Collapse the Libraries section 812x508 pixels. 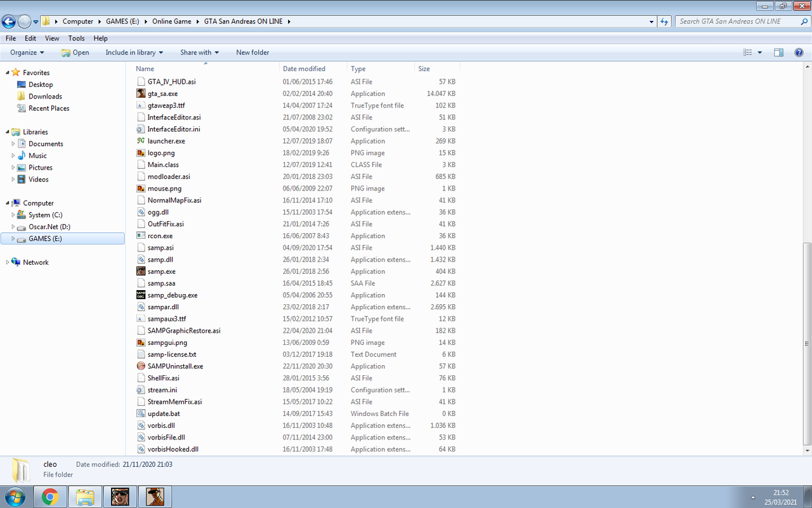pos(8,132)
